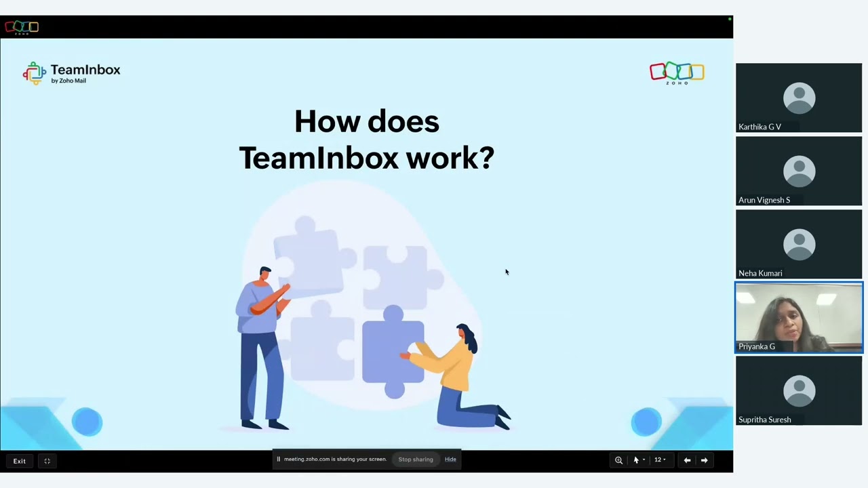The width and height of the screenshot is (868, 488).
Task: Click Stop sharing button
Action: click(x=416, y=460)
